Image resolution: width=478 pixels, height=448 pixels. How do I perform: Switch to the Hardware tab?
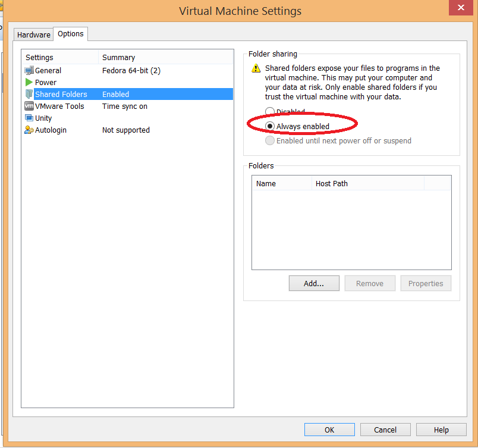click(x=33, y=35)
